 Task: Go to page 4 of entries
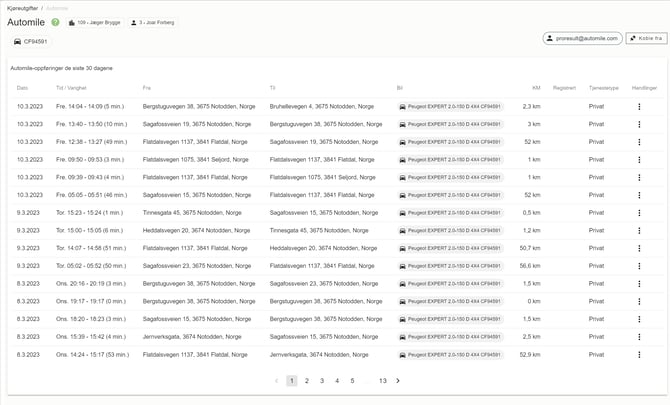point(337,381)
